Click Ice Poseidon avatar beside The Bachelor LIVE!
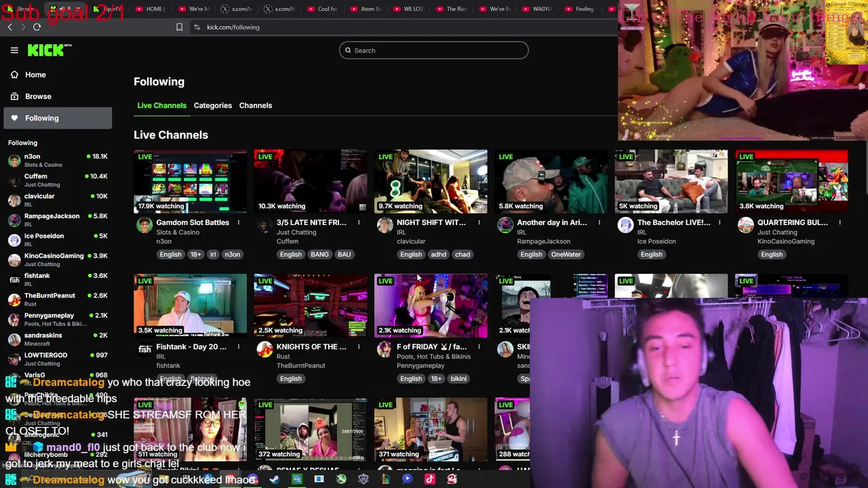This screenshot has width=868, height=488. point(625,225)
